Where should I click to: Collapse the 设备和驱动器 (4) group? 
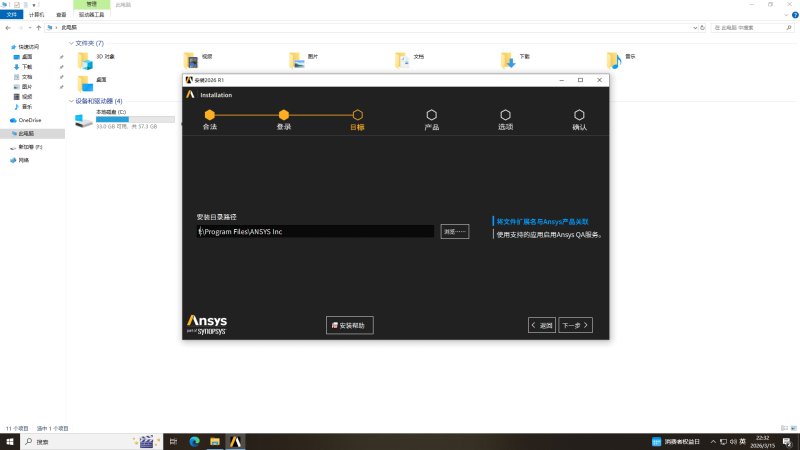pos(71,101)
